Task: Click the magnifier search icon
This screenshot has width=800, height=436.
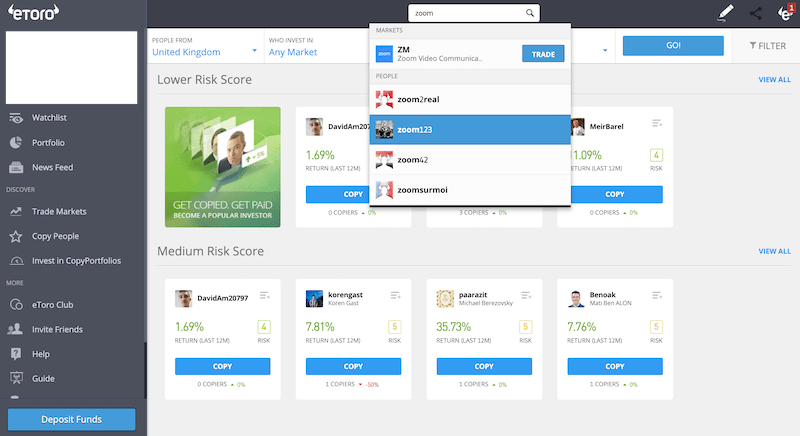Action: click(530, 13)
